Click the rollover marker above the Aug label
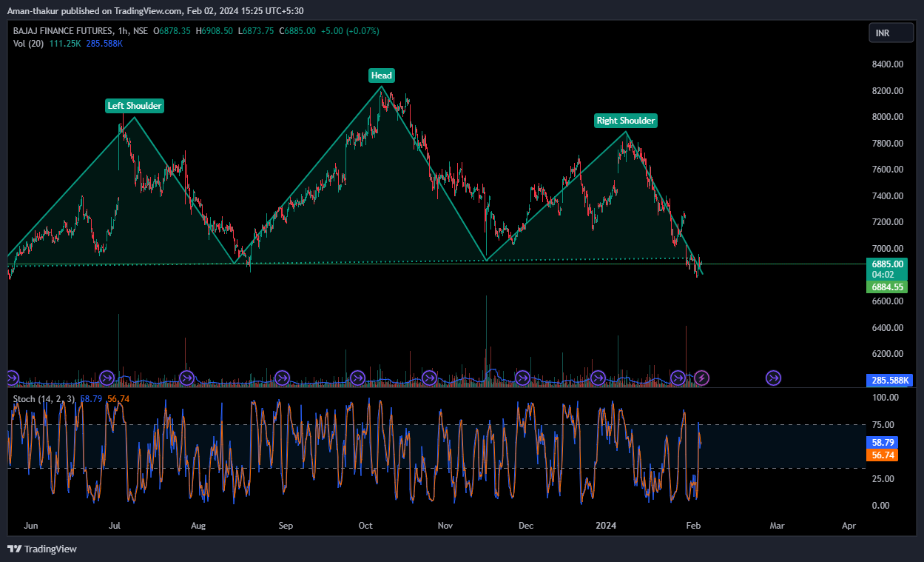Screen dimensions: 924x562 (x=186, y=378)
